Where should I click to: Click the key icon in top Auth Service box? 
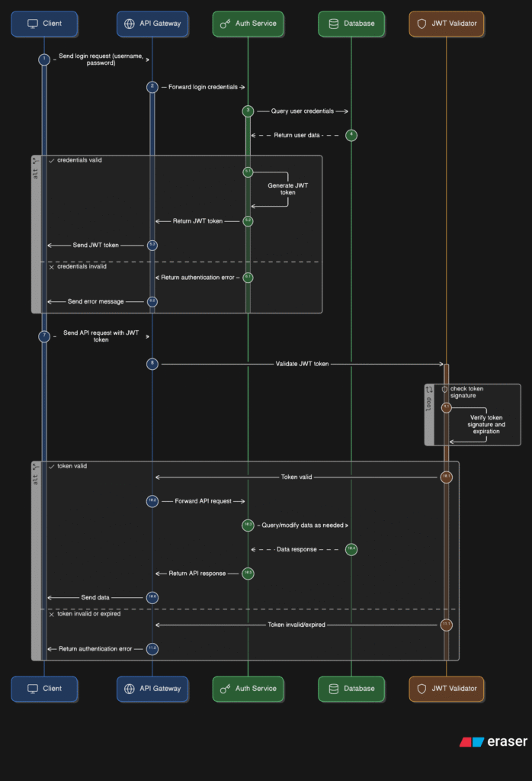225,24
